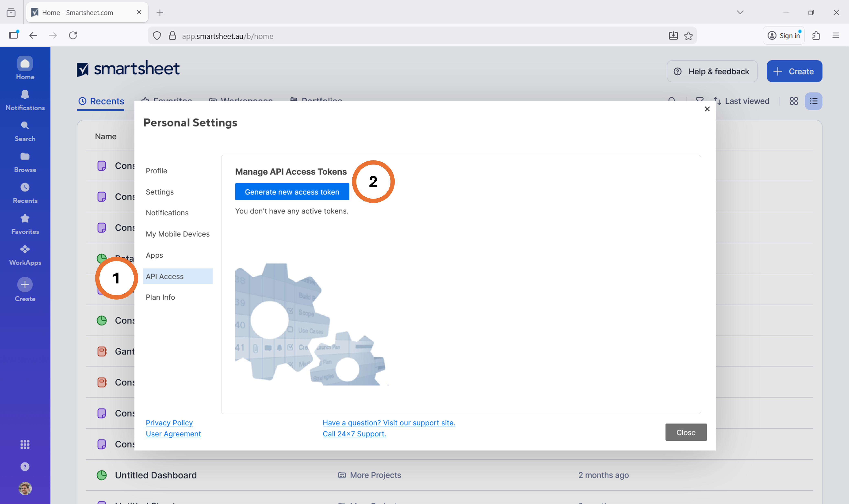Expand the browser tab list chevron
Screen dimensions: 849x504
[x=740, y=12]
